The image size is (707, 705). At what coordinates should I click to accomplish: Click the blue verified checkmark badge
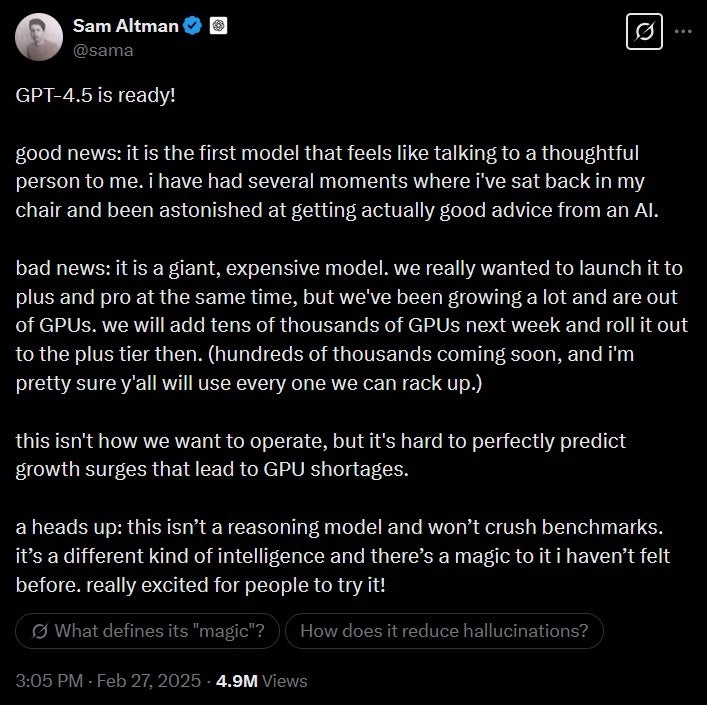(x=193, y=26)
